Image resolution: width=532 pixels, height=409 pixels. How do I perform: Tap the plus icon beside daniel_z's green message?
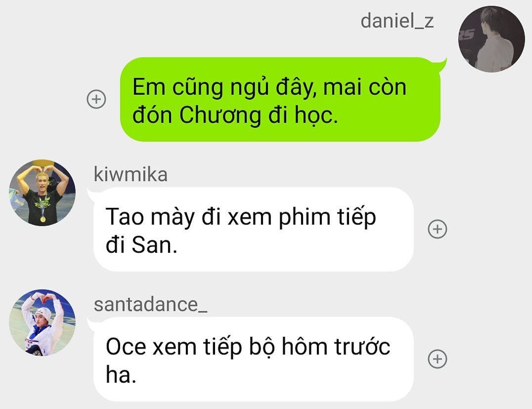[96, 99]
